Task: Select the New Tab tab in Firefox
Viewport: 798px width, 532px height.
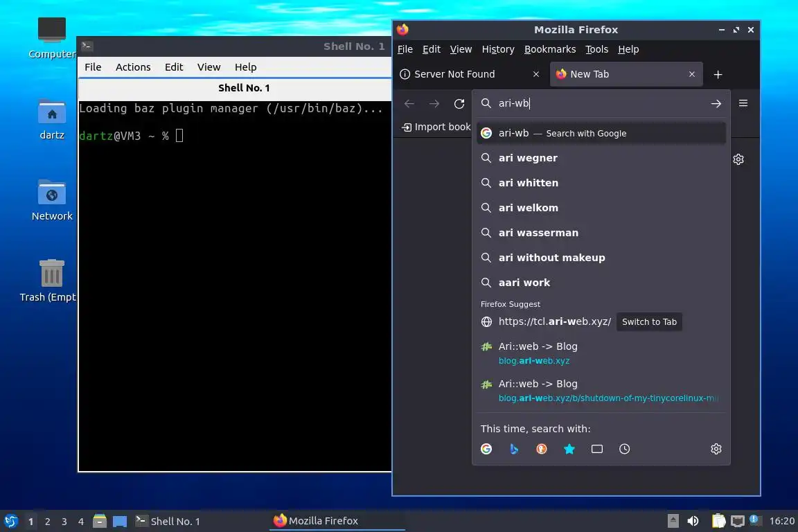Action: pyautogui.click(x=626, y=74)
